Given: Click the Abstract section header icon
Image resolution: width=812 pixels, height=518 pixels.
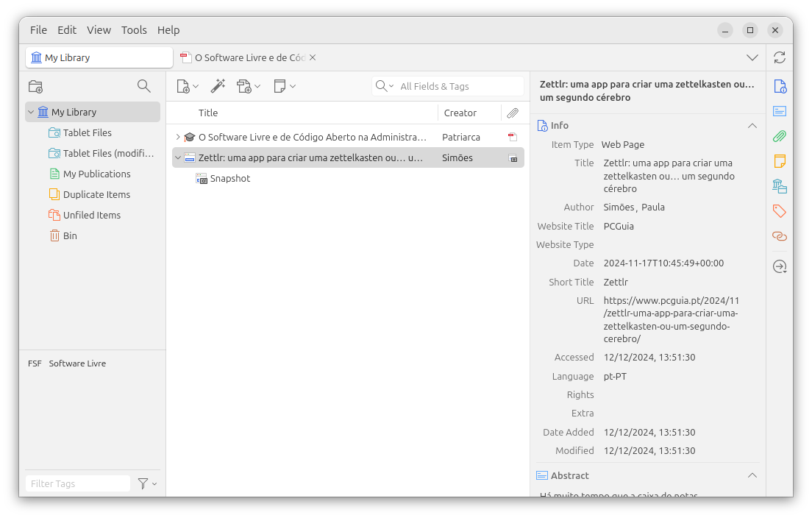Looking at the screenshot, I should click(542, 475).
